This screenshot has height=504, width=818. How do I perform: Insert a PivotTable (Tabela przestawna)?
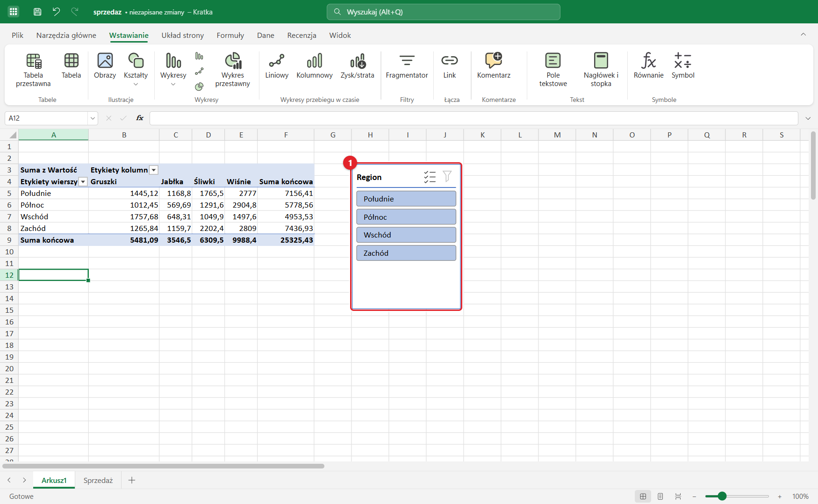click(33, 70)
